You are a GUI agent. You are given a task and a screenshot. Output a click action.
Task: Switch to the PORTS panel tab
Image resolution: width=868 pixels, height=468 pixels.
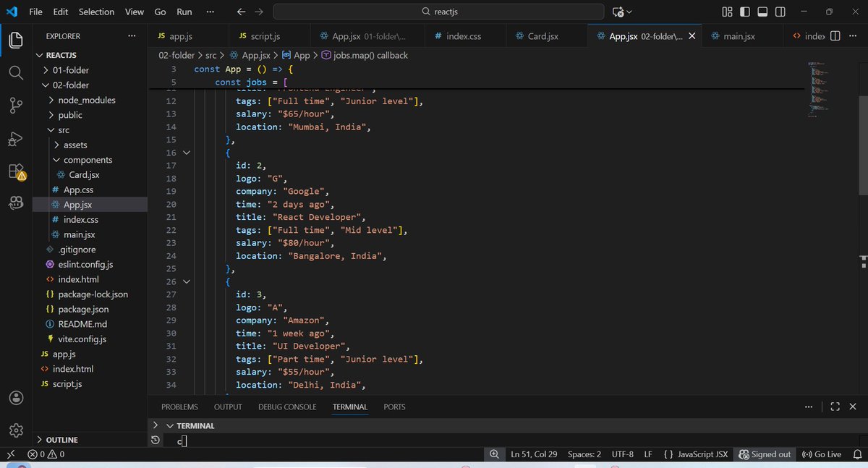coord(394,407)
